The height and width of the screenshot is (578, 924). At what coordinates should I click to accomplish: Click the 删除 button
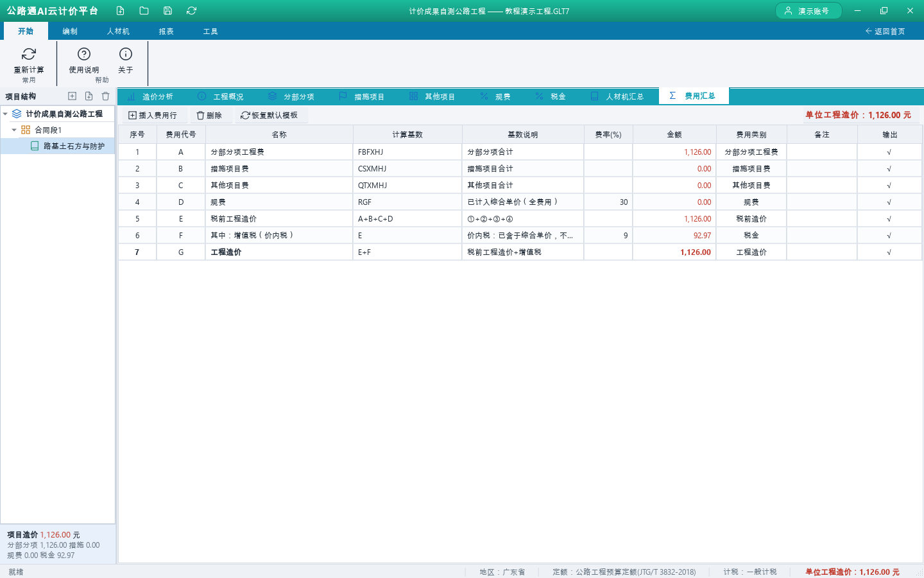pyautogui.click(x=210, y=116)
